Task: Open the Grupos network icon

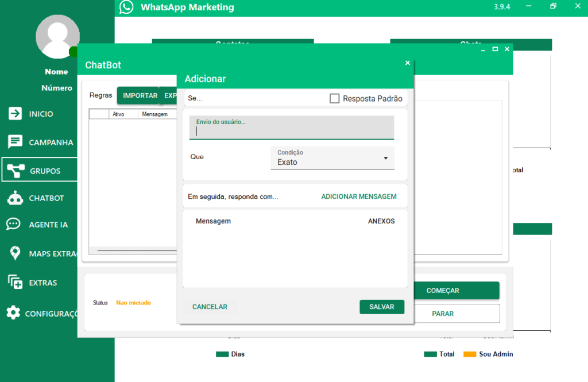Action: click(x=15, y=170)
